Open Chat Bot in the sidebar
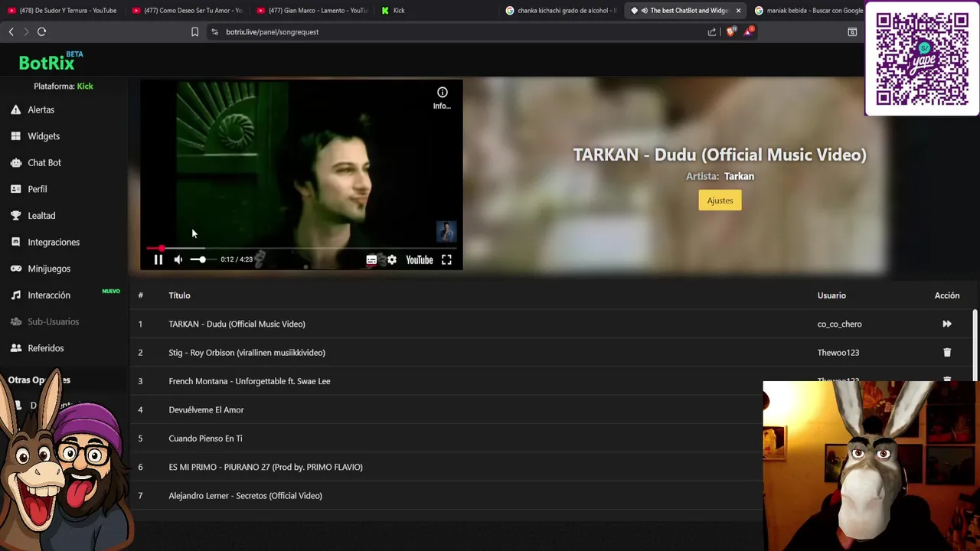Viewport: 980px width, 551px height. [44, 163]
